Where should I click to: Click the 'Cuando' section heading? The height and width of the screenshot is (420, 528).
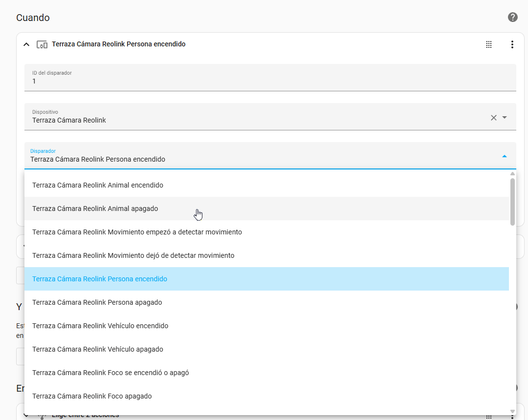pyautogui.click(x=33, y=18)
